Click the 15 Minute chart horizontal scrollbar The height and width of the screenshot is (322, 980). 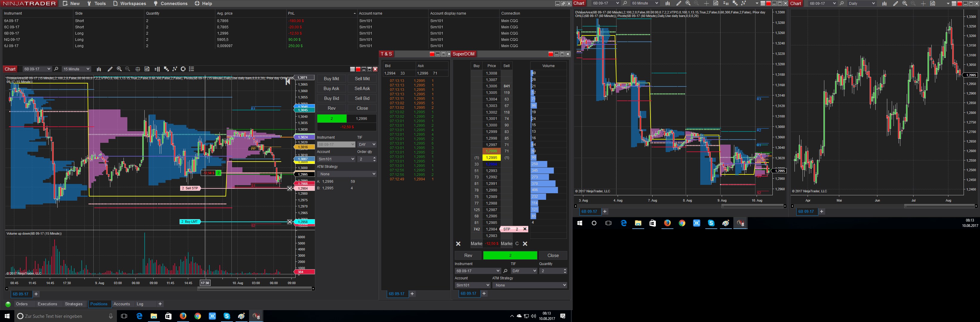[x=255, y=289]
